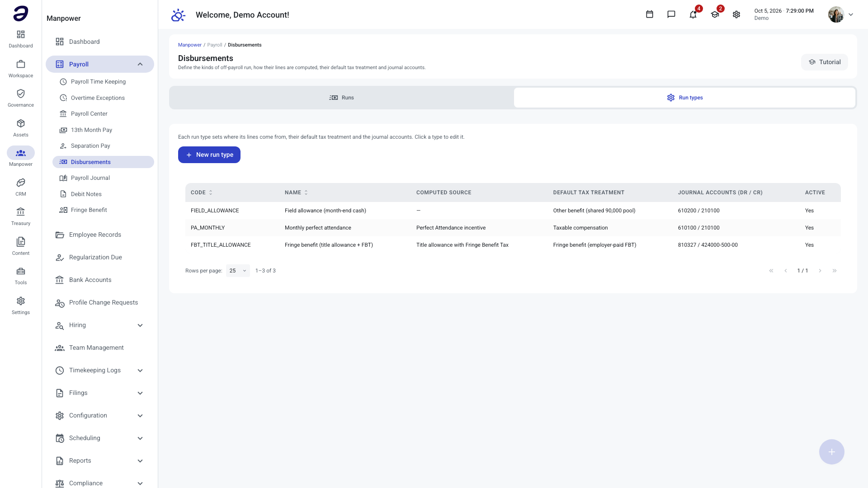Open the rows per page dropdown
The width and height of the screenshot is (868, 488).
[238, 271]
